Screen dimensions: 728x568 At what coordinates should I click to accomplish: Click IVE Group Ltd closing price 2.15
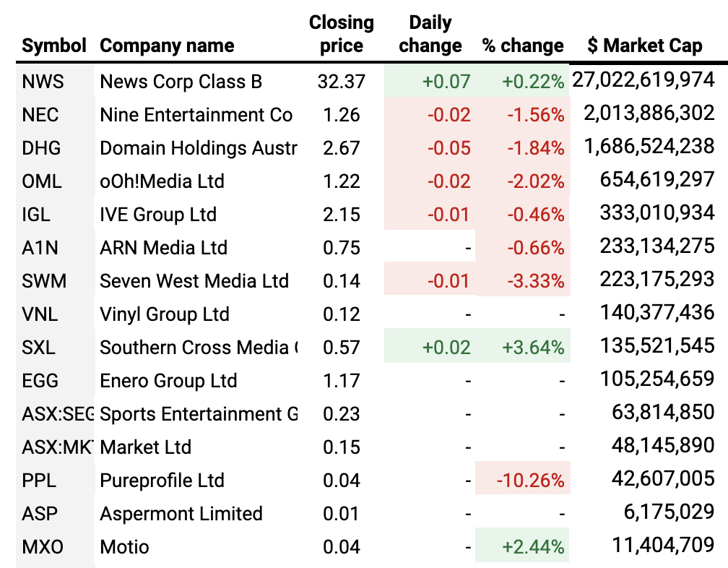click(x=341, y=215)
